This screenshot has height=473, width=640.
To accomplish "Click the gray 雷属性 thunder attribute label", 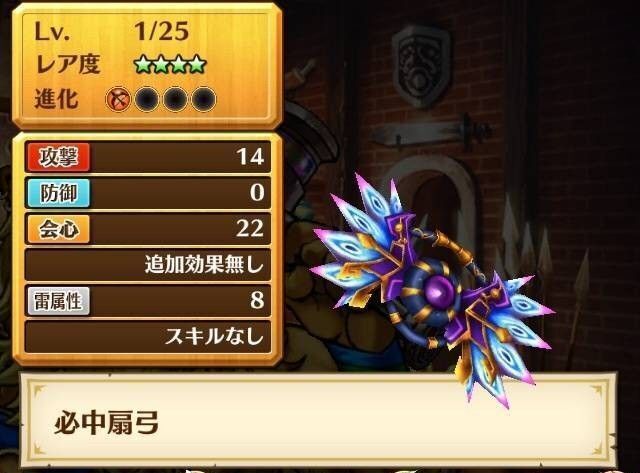I will tap(58, 301).
